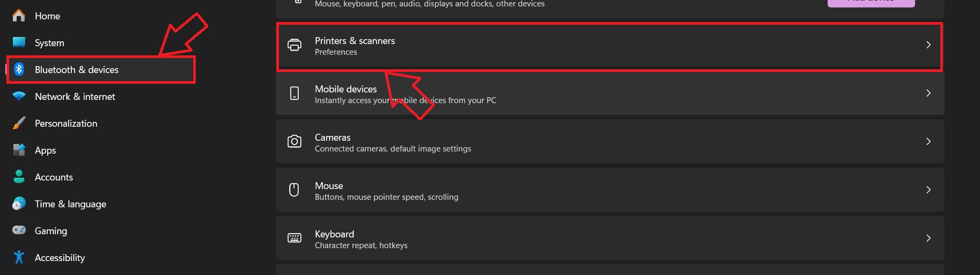Click the Gaming controller icon

[19, 230]
